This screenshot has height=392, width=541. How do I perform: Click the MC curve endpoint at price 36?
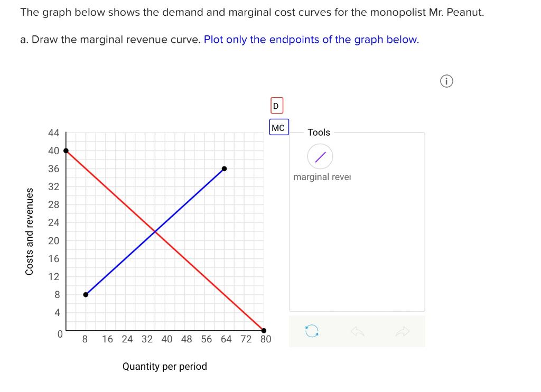(224, 169)
